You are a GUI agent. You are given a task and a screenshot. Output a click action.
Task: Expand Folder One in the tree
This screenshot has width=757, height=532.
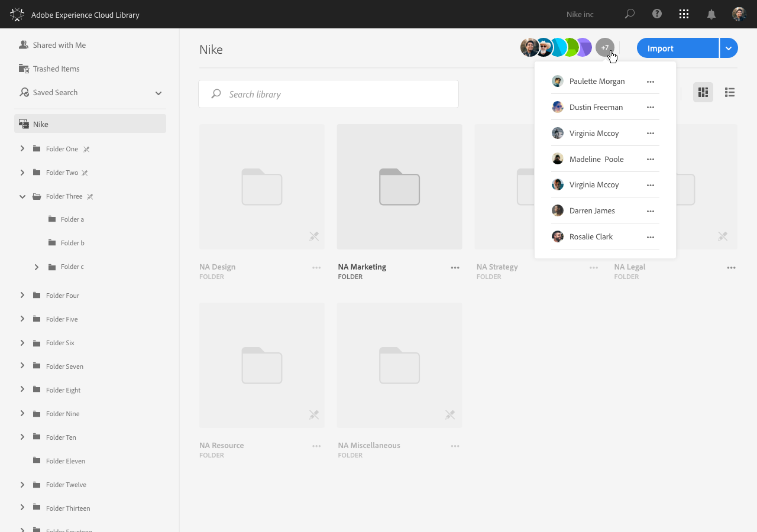22,148
